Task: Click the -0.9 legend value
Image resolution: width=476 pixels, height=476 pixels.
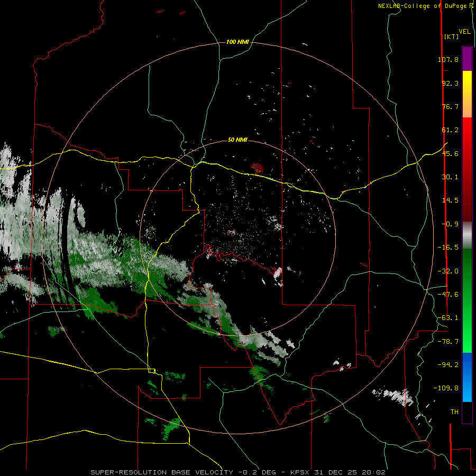Action: pyautogui.click(x=450, y=224)
